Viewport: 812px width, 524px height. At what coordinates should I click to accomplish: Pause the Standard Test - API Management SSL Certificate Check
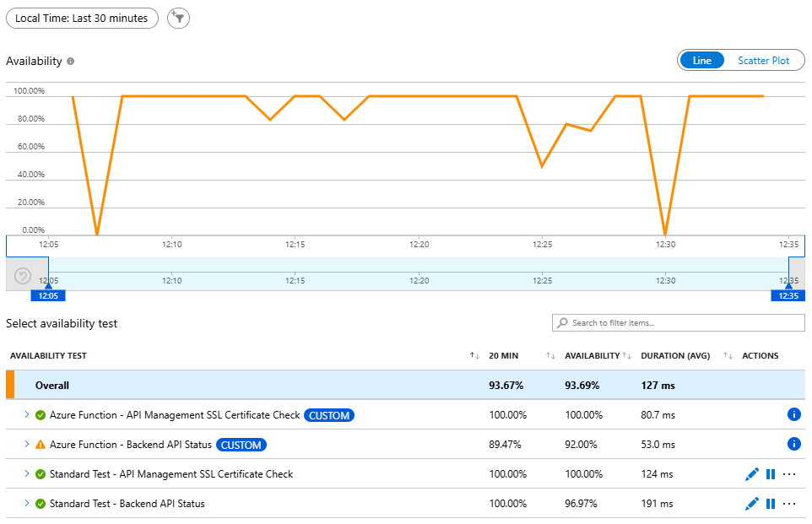click(x=770, y=473)
